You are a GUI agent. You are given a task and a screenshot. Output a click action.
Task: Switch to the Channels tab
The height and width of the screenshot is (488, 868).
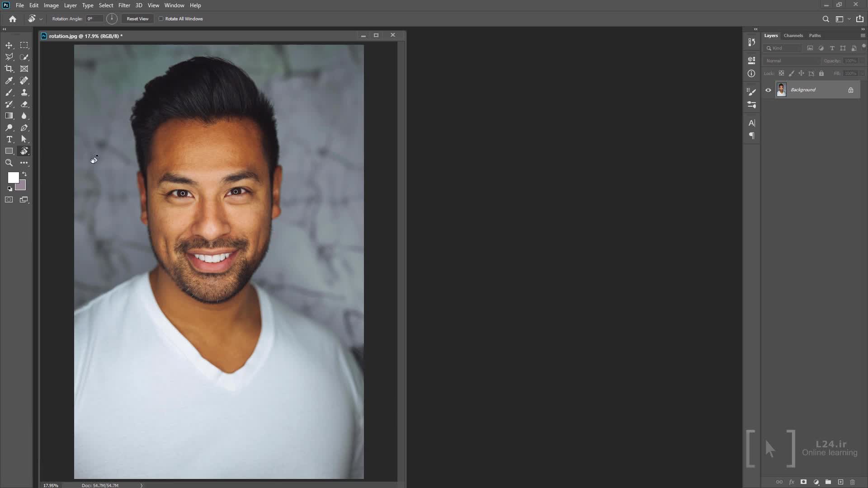point(793,36)
